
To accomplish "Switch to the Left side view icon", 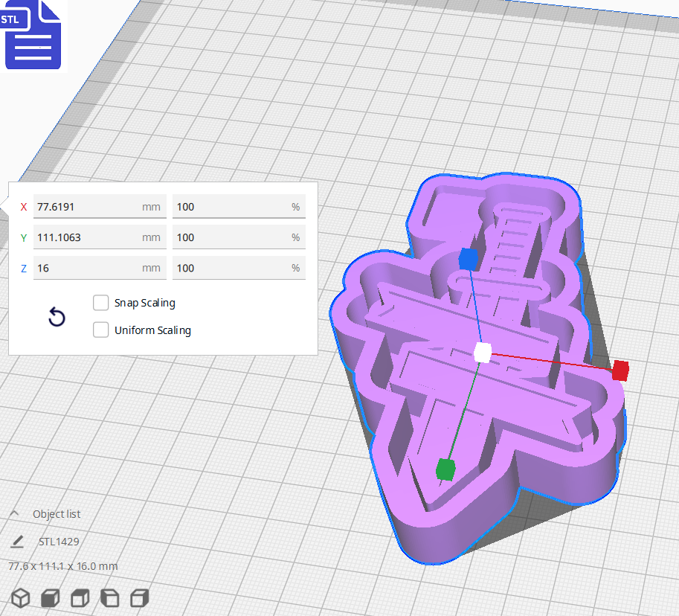I will pyautogui.click(x=109, y=597).
